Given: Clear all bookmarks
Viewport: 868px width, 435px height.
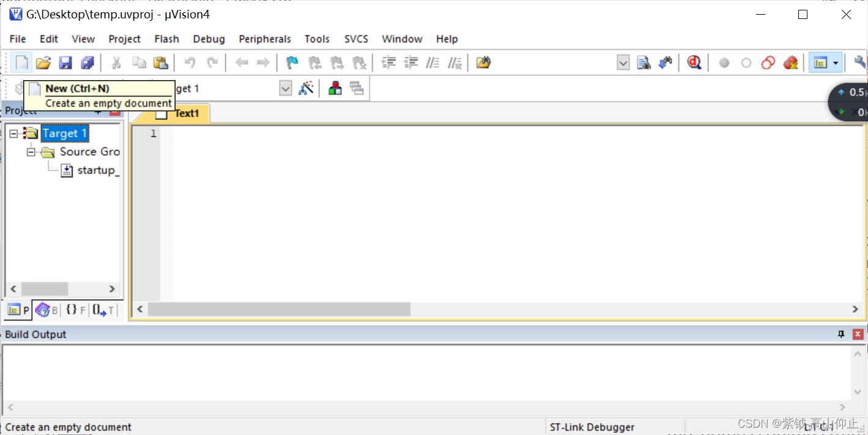Looking at the screenshot, I should [x=360, y=62].
